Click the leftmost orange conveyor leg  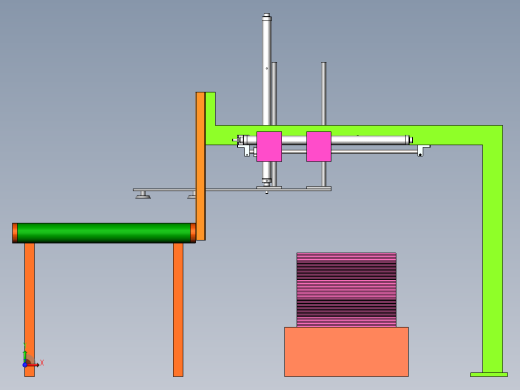29,310
